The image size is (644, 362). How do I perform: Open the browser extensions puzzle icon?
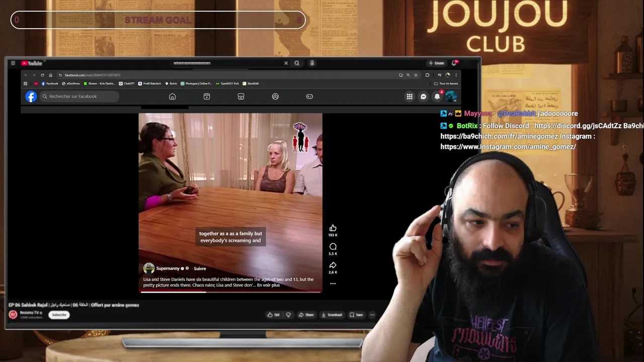(x=427, y=75)
